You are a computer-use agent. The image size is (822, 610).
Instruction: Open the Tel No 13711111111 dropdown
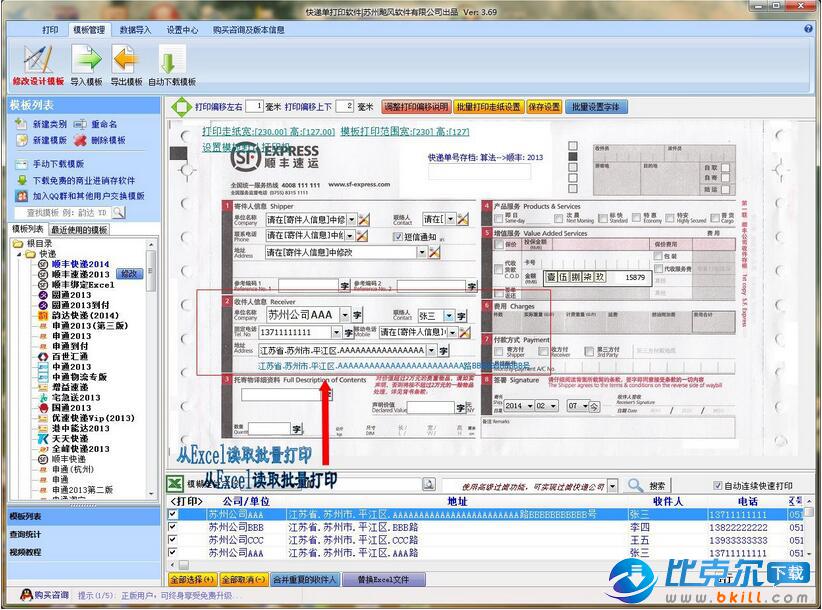click(337, 332)
